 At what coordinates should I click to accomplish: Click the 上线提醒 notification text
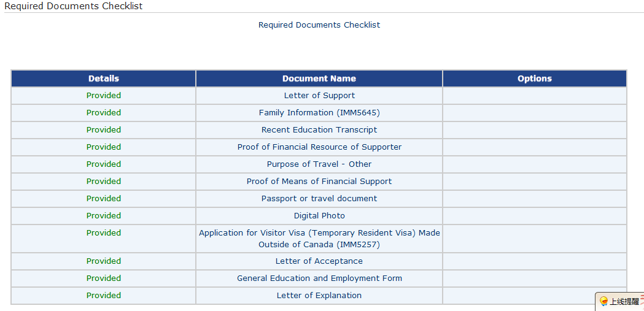click(x=624, y=302)
